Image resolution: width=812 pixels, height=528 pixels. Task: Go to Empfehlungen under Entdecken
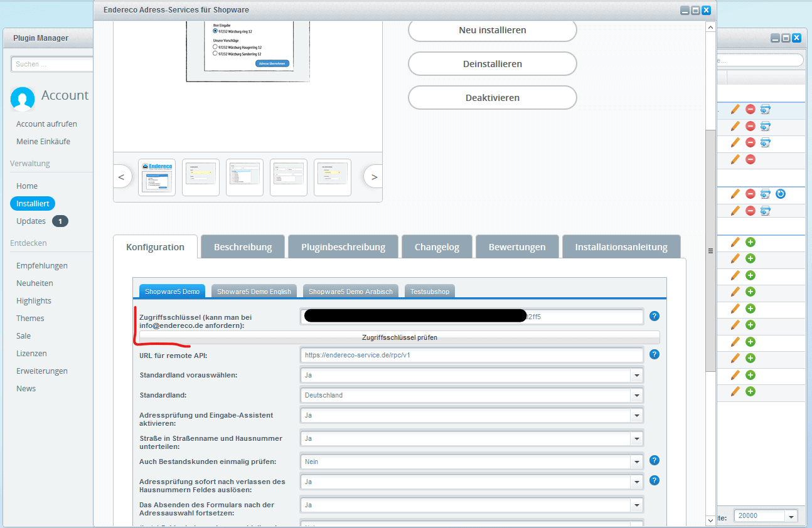(x=42, y=266)
